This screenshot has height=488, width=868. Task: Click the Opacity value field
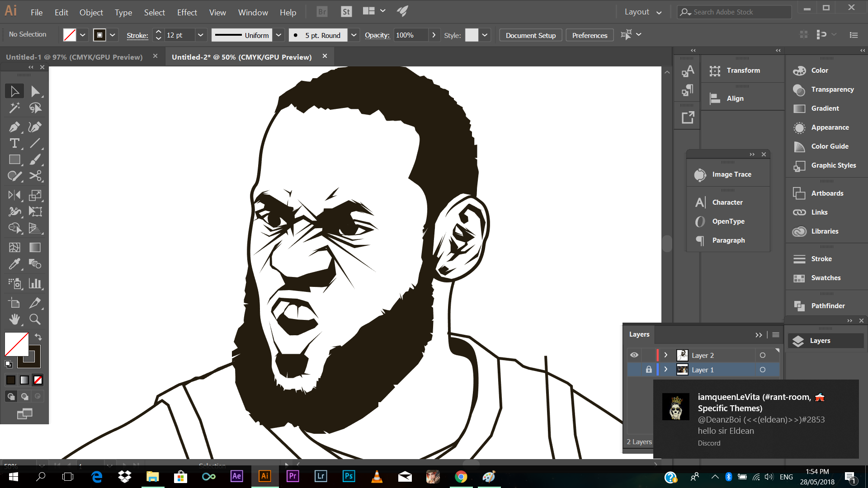410,35
